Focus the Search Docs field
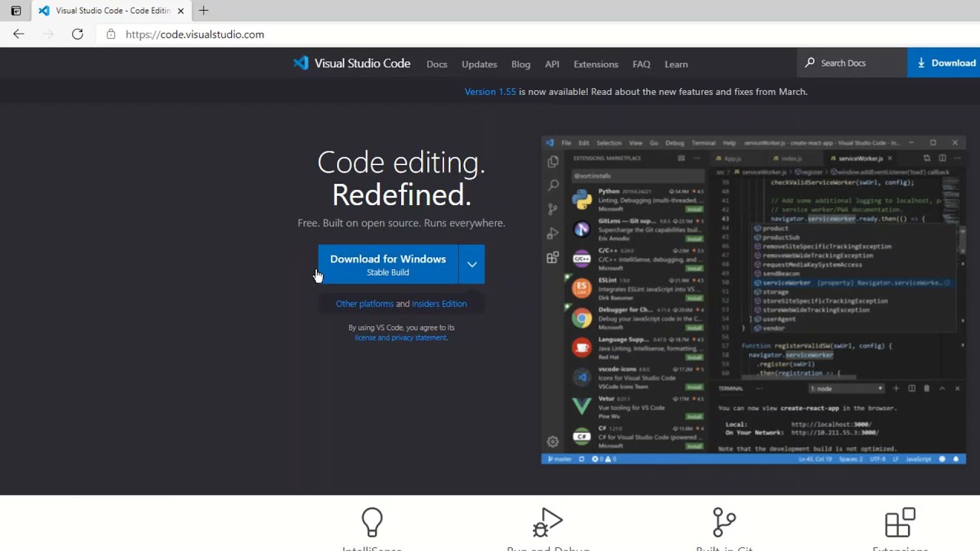This screenshot has width=980, height=551. click(852, 63)
